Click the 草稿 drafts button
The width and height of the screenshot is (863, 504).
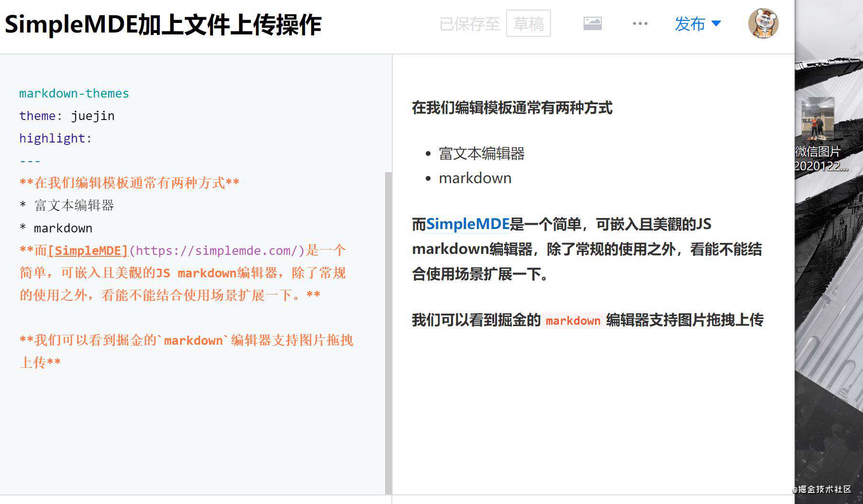coord(528,23)
